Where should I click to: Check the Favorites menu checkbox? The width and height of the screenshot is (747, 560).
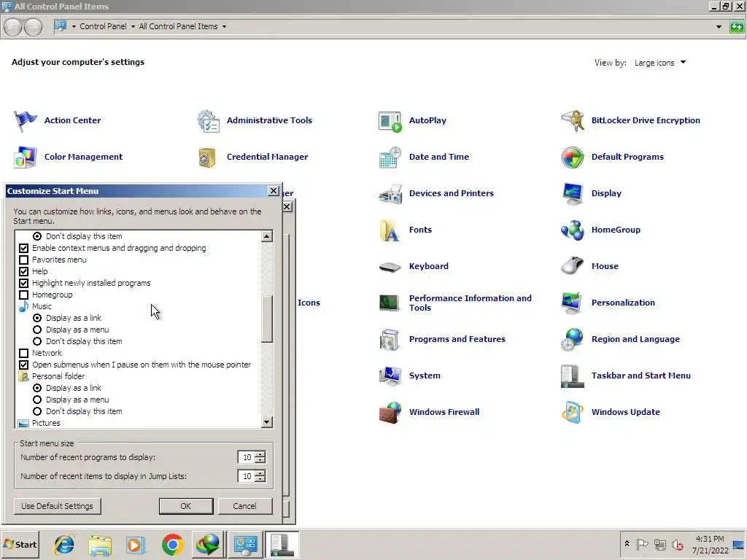(x=23, y=260)
